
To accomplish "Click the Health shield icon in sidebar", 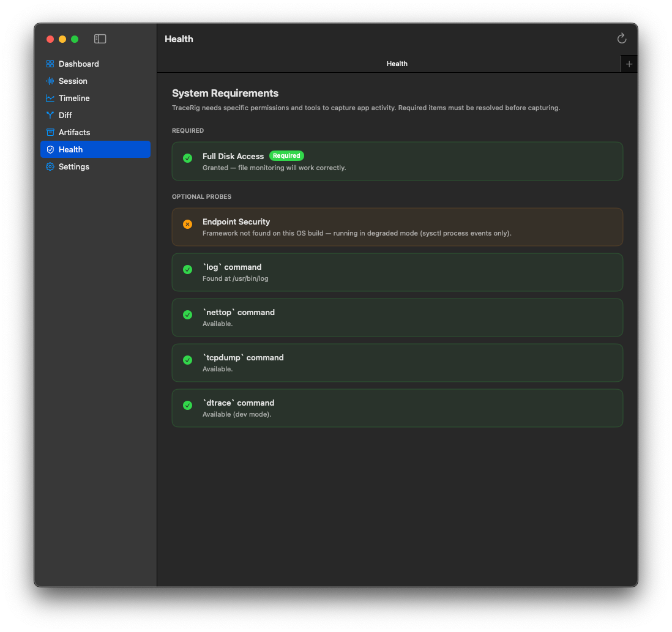I will (x=49, y=149).
